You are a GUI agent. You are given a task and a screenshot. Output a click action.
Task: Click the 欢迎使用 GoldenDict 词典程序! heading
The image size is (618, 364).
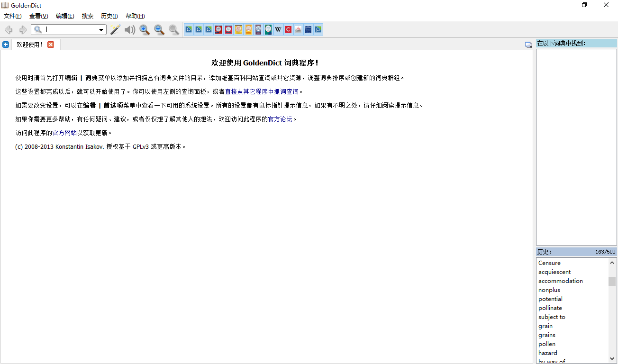click(265, 63)
